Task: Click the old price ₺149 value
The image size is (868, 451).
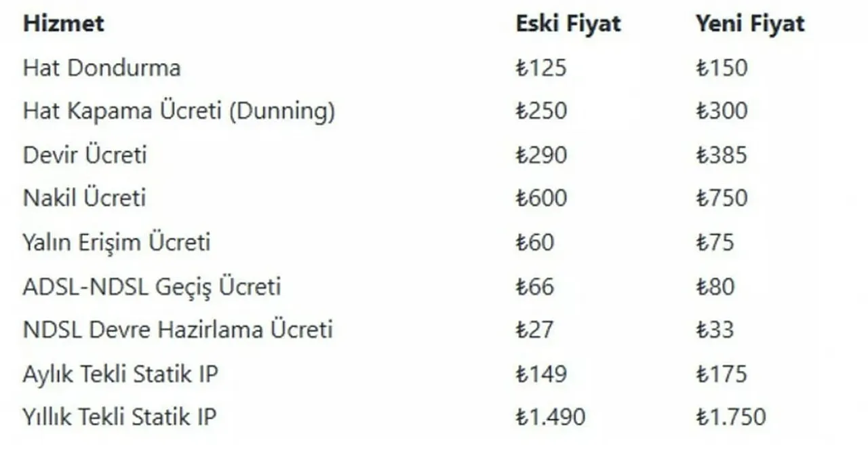Action: (541, 374)
